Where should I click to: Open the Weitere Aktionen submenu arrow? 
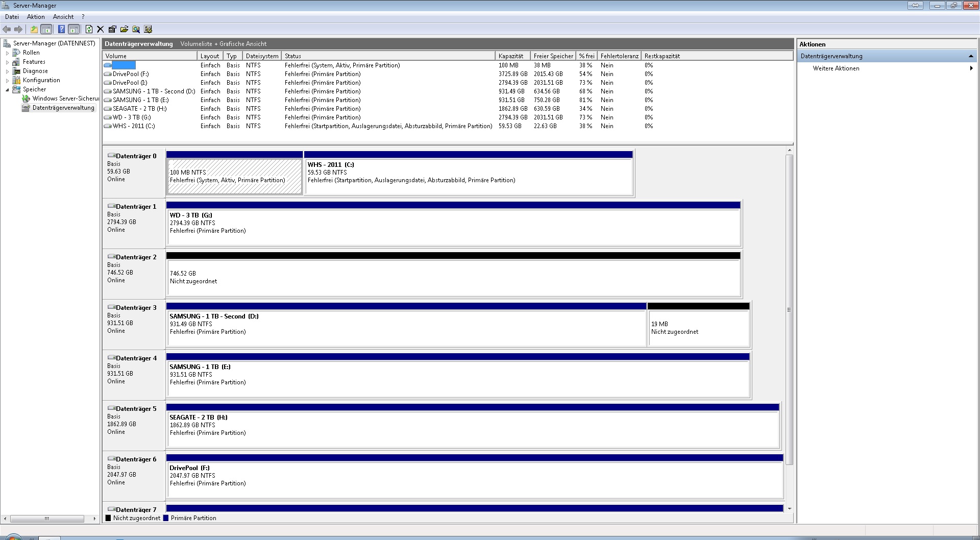tap(971, 68)
